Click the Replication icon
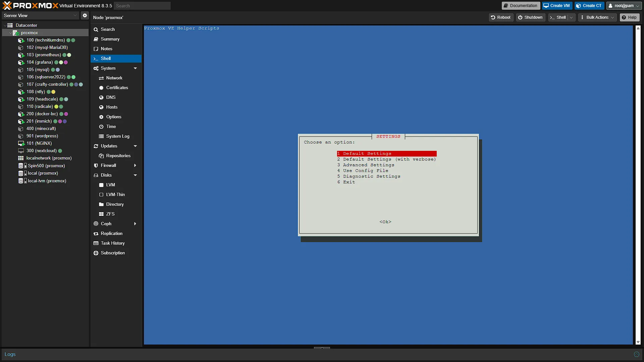This screenshot has height=362, width=644. [x=96, y=234]
